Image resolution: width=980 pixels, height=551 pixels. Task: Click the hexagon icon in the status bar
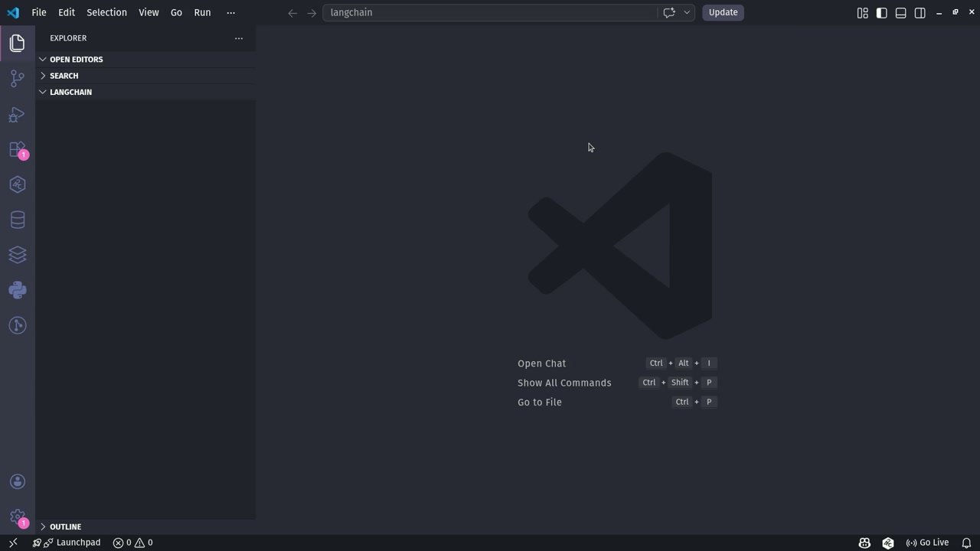tap(888, 543)
